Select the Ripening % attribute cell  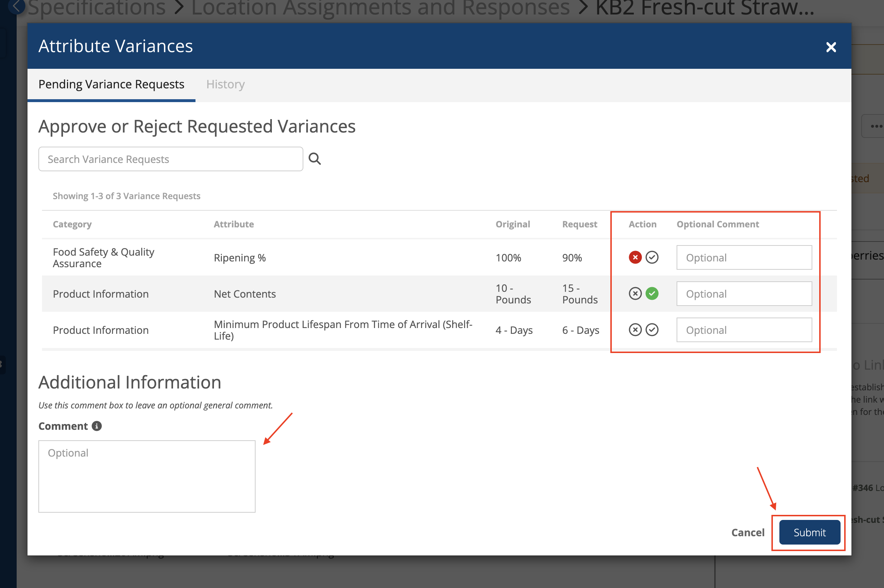[240, 258]
